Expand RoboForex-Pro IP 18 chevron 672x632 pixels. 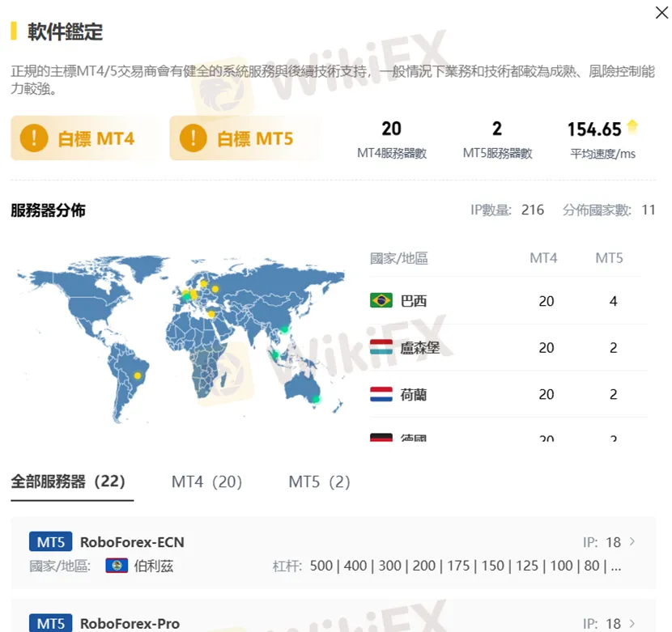pyautogui.click(x=632, y=623)
